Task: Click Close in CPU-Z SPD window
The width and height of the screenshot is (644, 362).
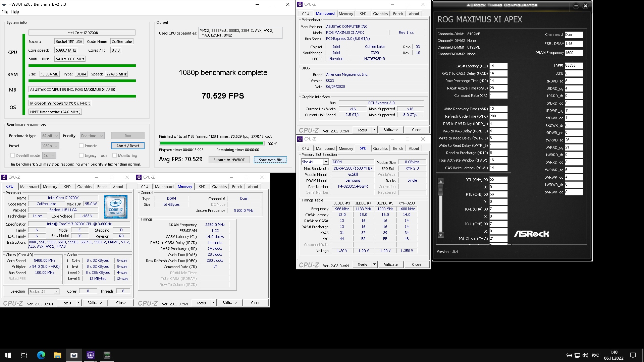Action: [417, 264]
